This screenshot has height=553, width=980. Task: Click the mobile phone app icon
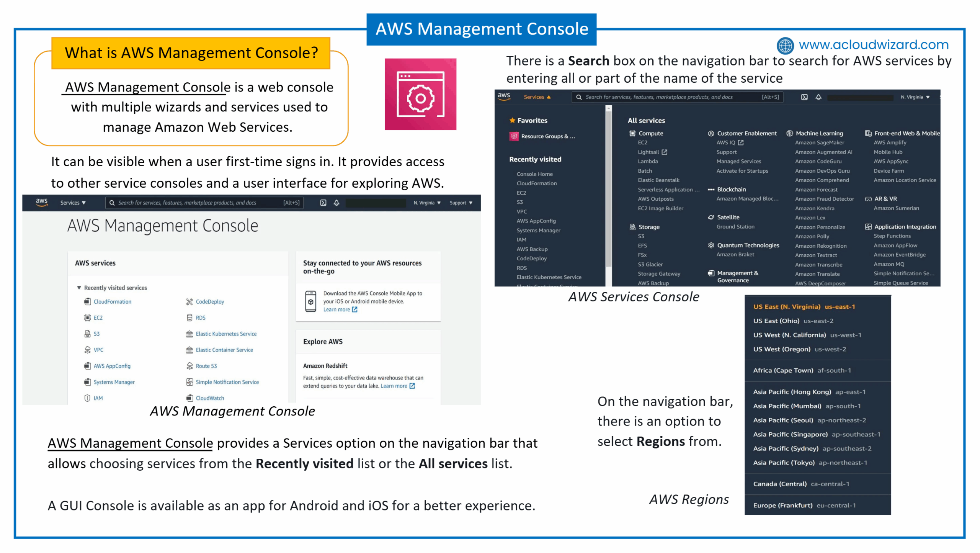click(310, 302)
